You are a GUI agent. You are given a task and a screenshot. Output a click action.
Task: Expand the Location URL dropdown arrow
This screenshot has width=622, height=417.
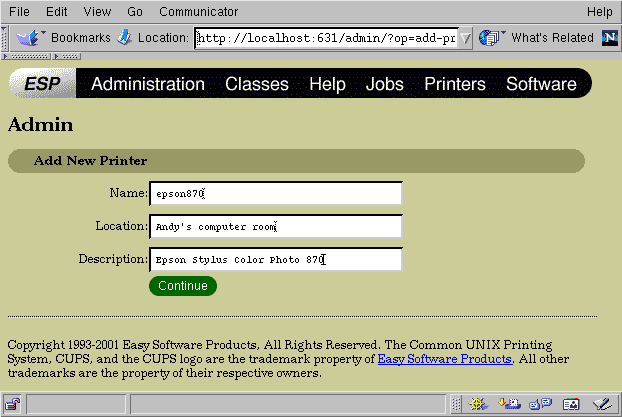(465, 39)
